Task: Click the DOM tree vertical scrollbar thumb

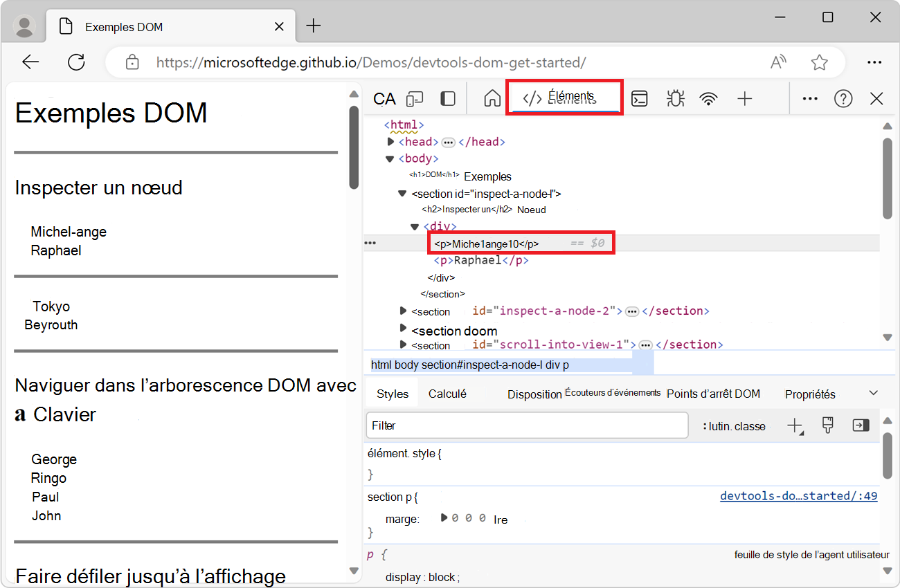Action: (888, 178)
